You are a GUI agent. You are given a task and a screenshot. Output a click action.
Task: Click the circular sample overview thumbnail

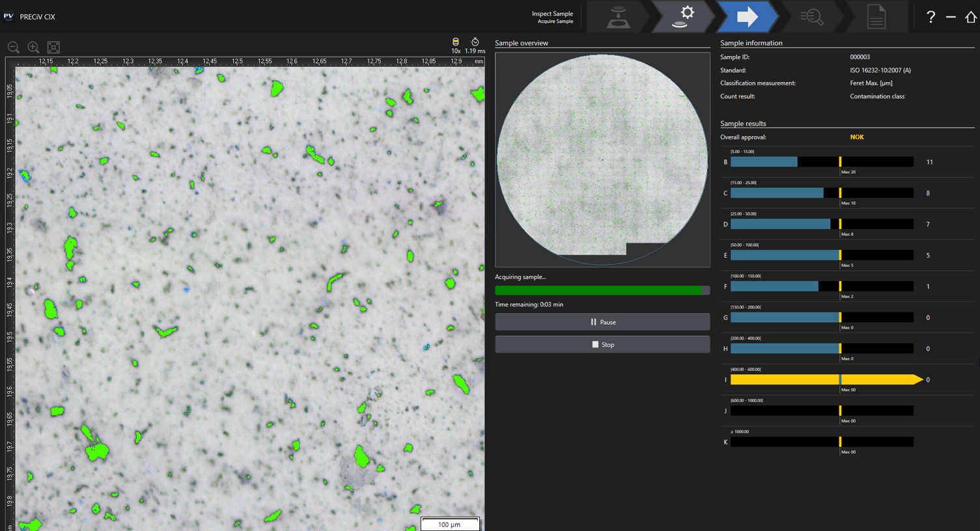click(x=602, y=159)
